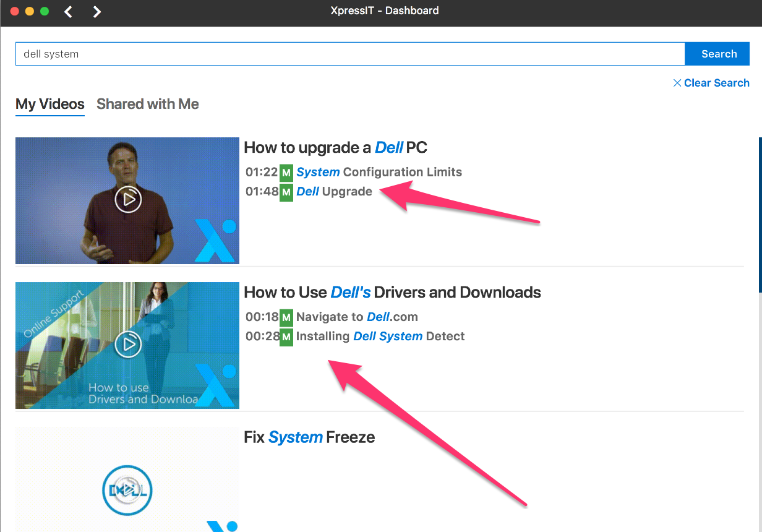Click the Clear Search link text
Viewport: 762px width, 532px height.
(x=716, y=83)
